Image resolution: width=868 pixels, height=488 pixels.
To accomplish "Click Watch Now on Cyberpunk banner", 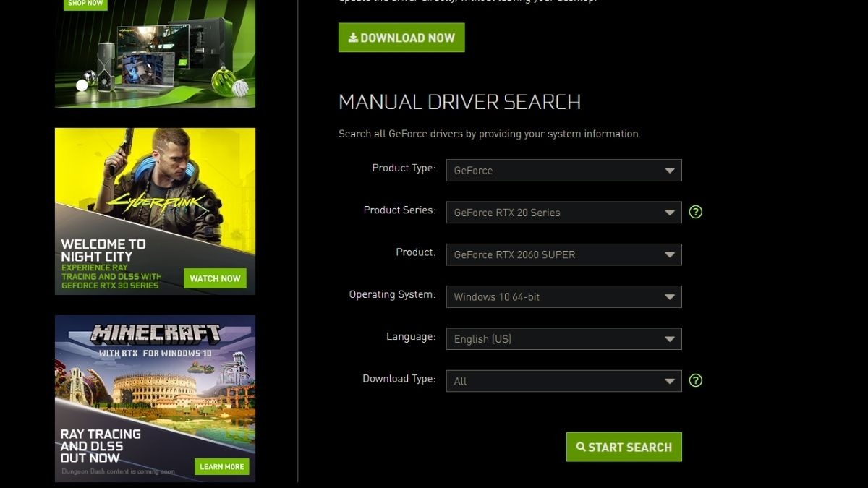I will [215, 278].
